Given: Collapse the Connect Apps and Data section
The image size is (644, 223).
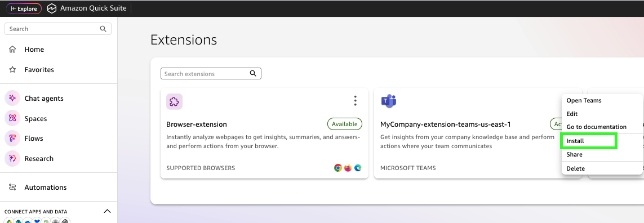Looking at the screenshot, I should coord(107,211).
